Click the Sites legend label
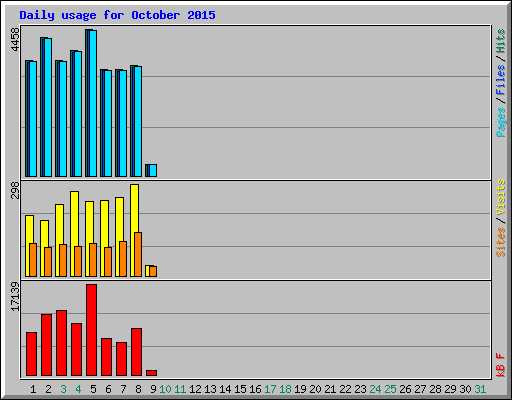This screenshot has width=512, height=400. (x=500, y=242)
